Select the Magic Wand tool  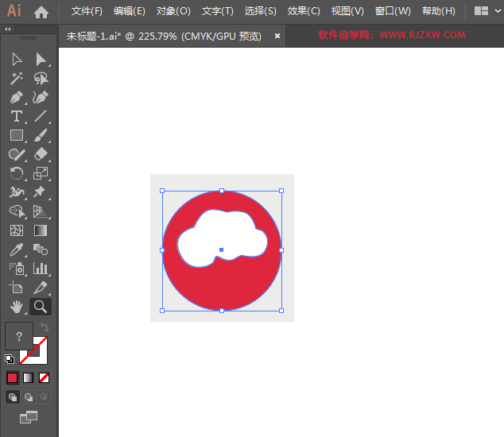coord(17,79)
